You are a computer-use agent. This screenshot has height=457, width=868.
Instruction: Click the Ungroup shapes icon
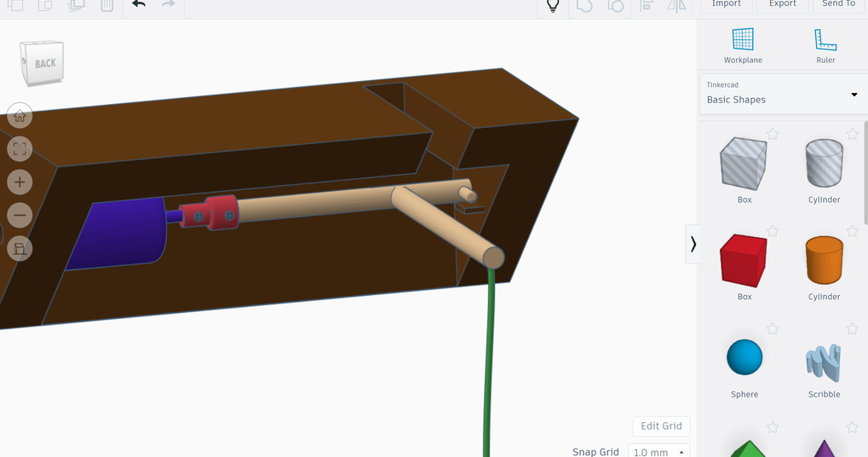616,5
